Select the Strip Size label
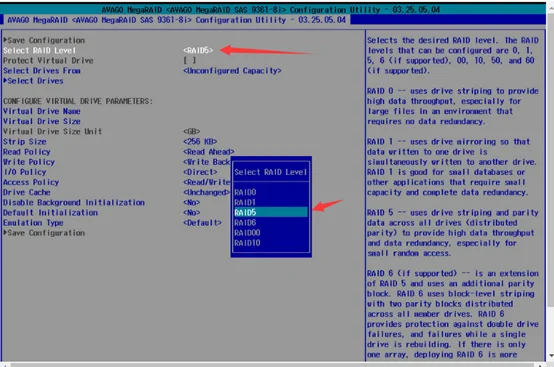 point(25,142)
